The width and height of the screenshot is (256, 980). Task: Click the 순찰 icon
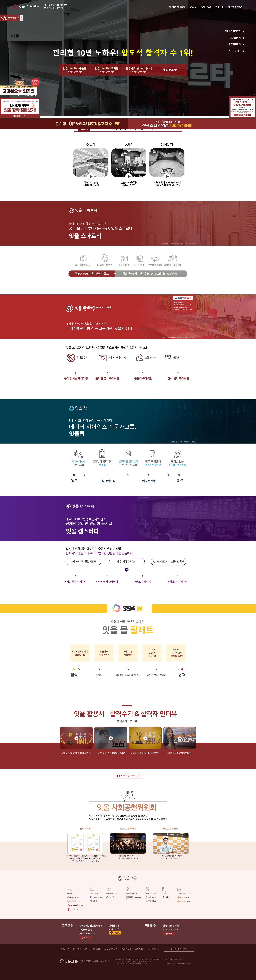[x=140, y=358]
